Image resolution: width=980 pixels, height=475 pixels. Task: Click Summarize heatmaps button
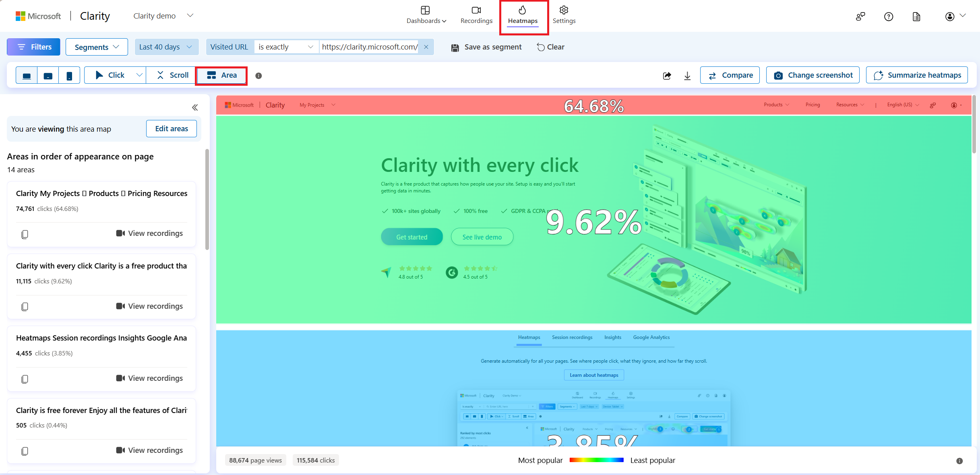[917, 75]
